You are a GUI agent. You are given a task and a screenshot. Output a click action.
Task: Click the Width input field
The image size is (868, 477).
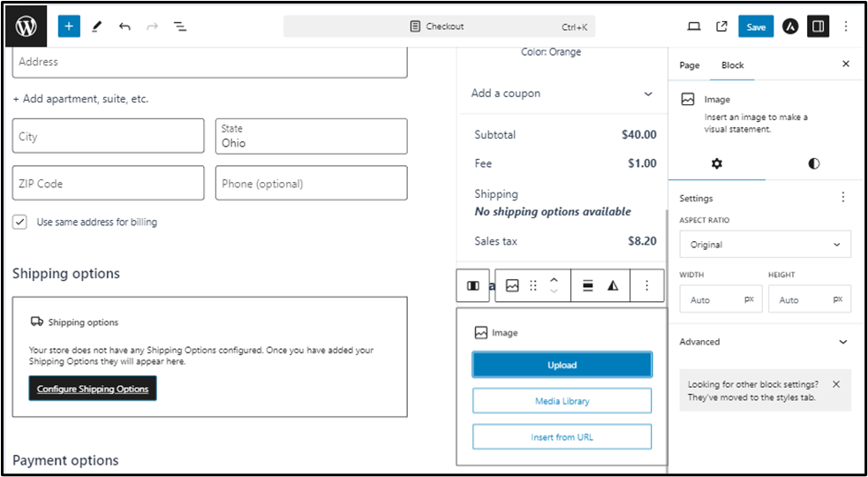tap(711, 299)
